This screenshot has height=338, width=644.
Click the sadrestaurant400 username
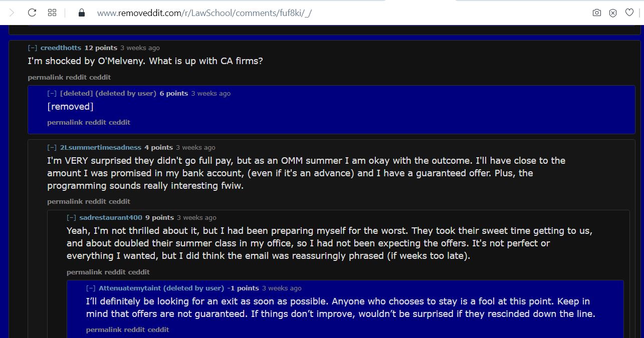point(111,217)
